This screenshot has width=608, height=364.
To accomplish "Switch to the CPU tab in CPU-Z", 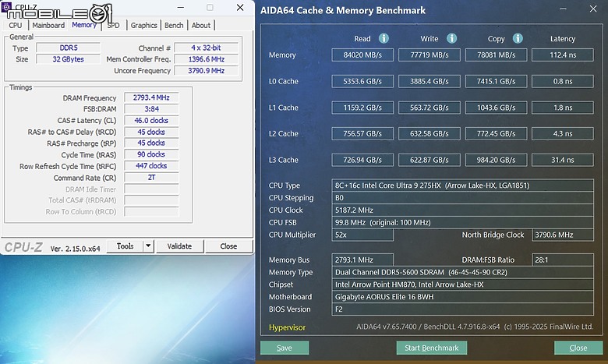I will [x=16, y=25].
